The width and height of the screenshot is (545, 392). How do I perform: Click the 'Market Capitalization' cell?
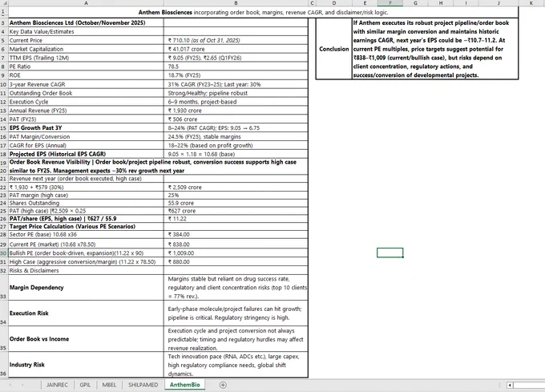(86, 49)
